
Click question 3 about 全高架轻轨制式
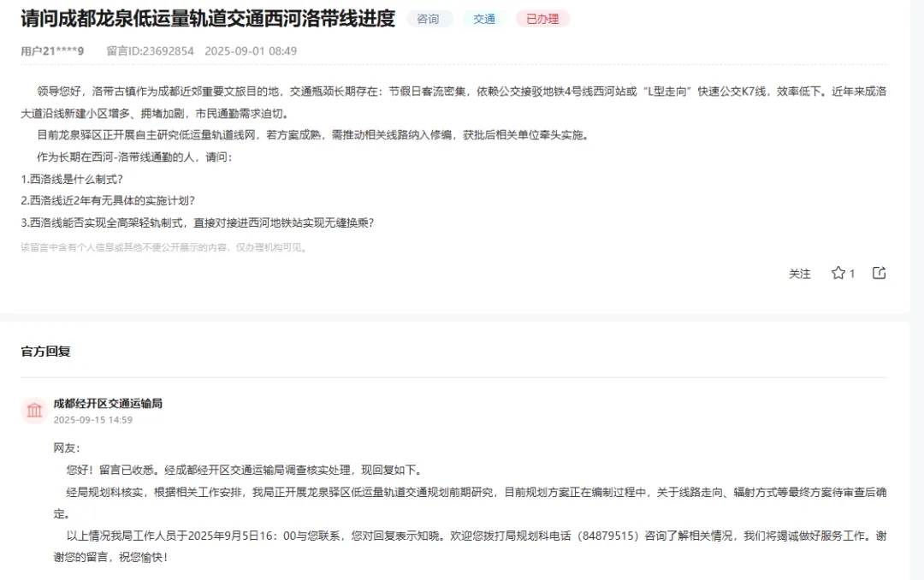tap(197, 222)
